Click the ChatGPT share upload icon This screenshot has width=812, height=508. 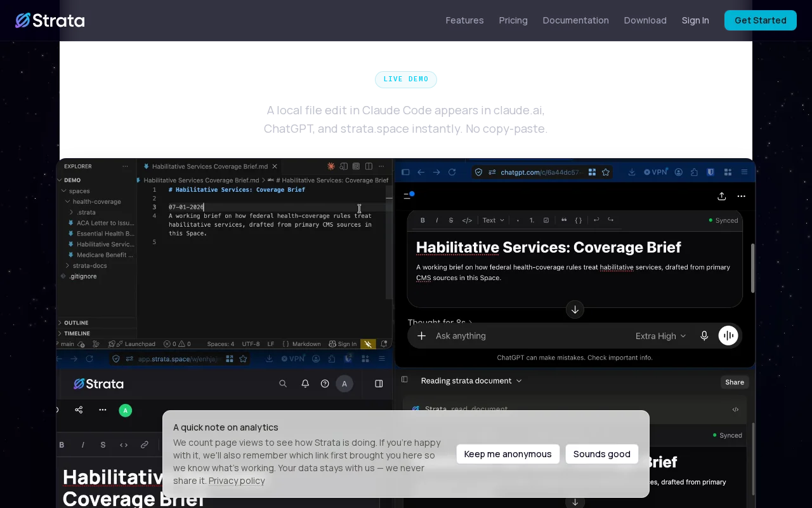pos(721,196)
